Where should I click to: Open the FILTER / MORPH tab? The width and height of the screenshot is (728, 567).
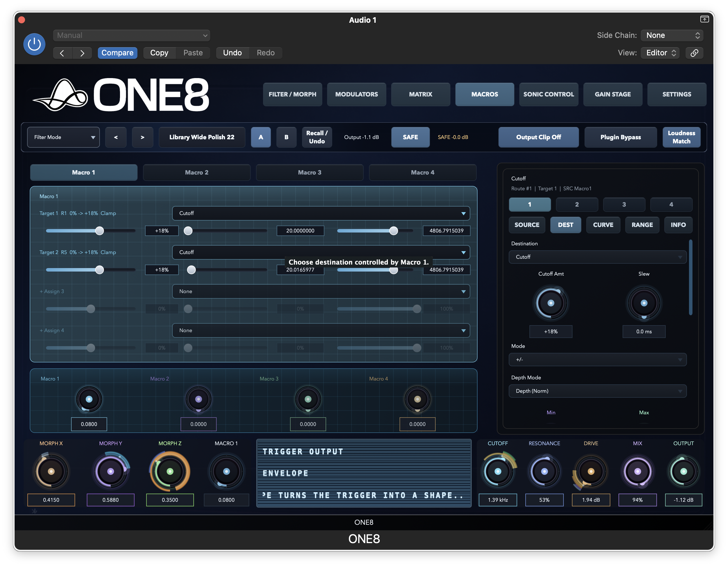pos(292,94)
